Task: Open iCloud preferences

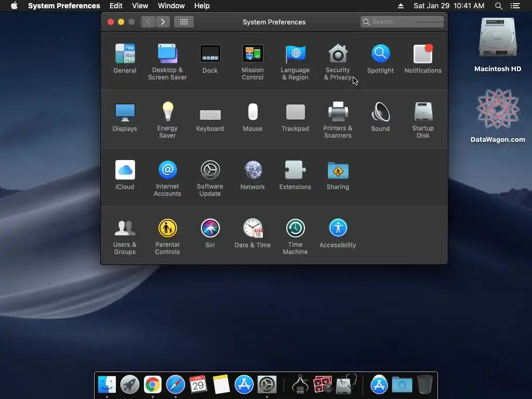Action: pos(125,175)
